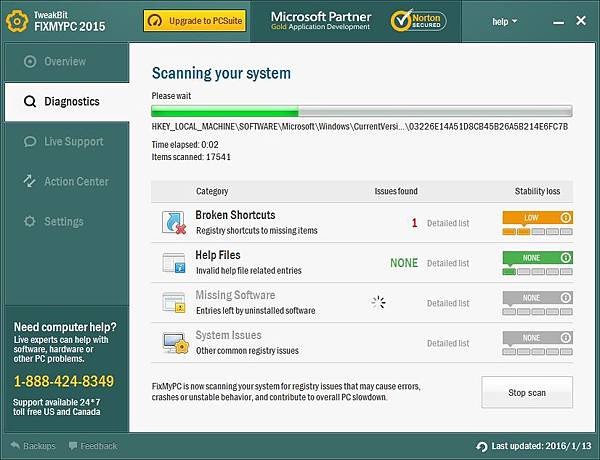Viewport: 600px width, 460px height.
Task: Open the Settings tab
Action: point(67,221)
